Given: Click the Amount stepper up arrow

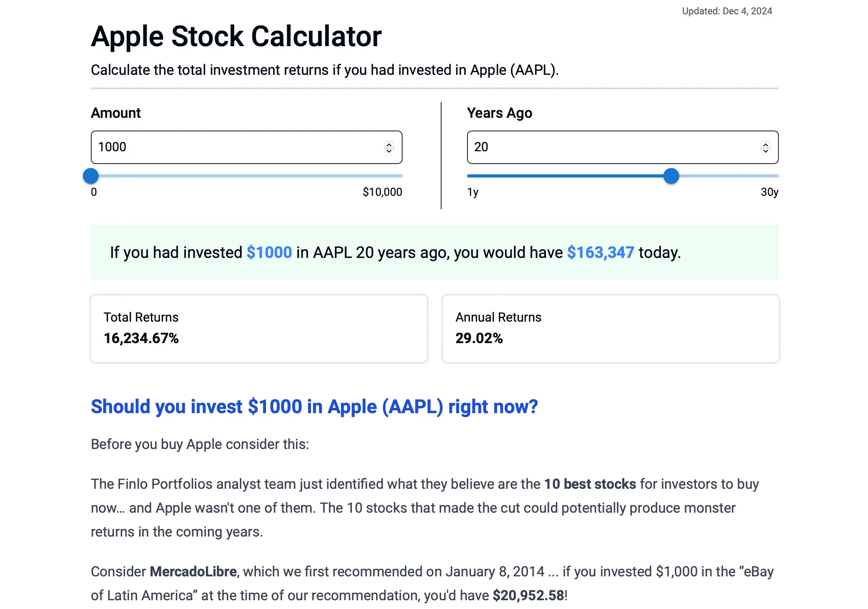Looking at the screenshot, I should pos(389,144).
